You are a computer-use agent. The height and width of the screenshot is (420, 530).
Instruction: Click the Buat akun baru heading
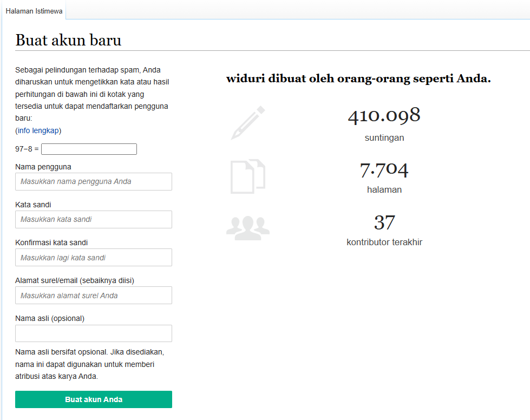68,40
